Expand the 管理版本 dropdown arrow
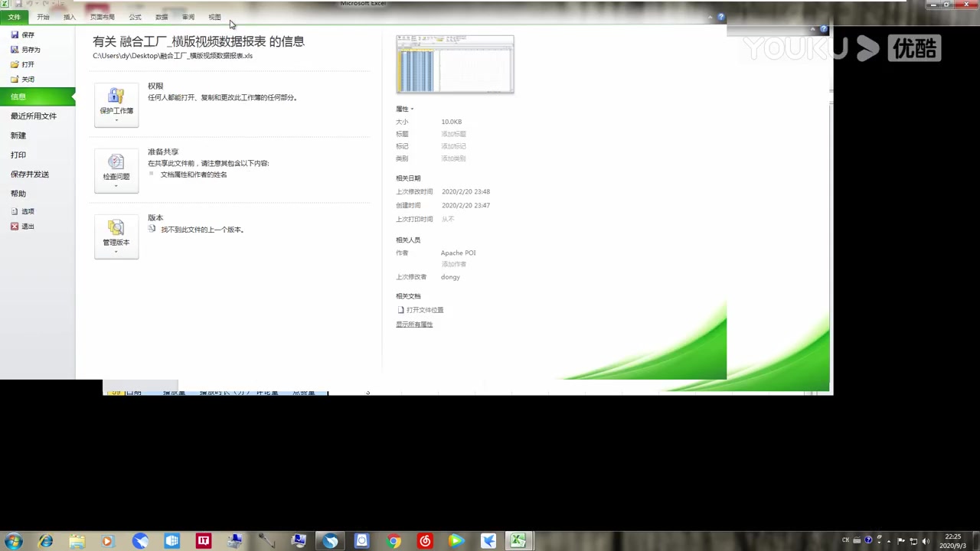980x551 pixels. pos(116,253)
